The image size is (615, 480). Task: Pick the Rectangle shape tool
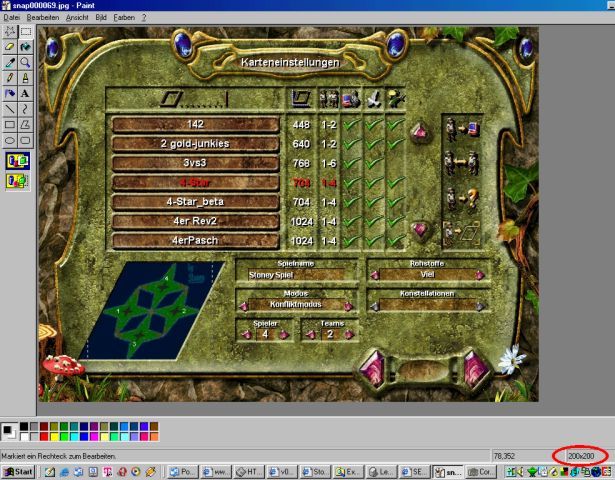(10, 125)
